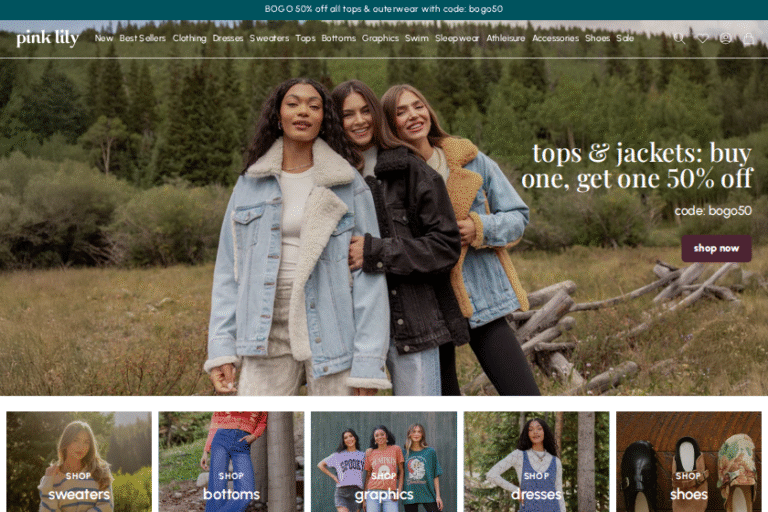The width and height of the screenshot is (768, 512).
Task: Open the shop dresses tile
Action: (536, 462)
